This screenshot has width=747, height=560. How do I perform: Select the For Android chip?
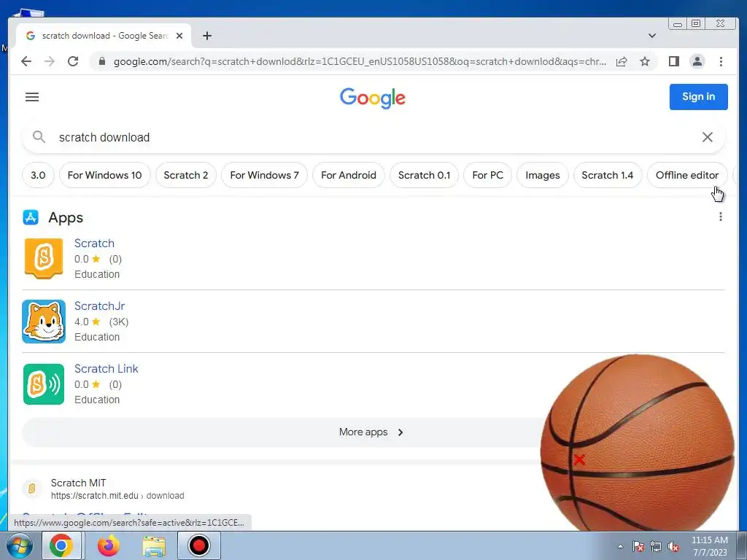pos(349,175)
